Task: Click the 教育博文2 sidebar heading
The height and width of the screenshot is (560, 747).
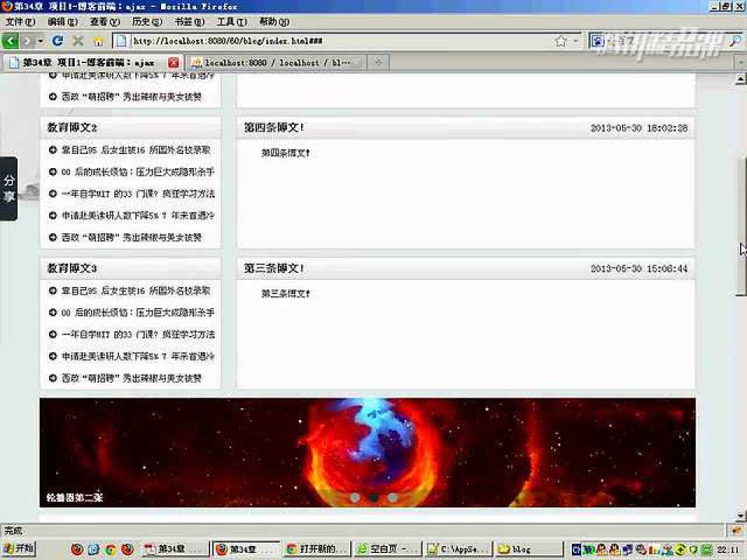Action: pyautogui.click(x=72, y=128)
